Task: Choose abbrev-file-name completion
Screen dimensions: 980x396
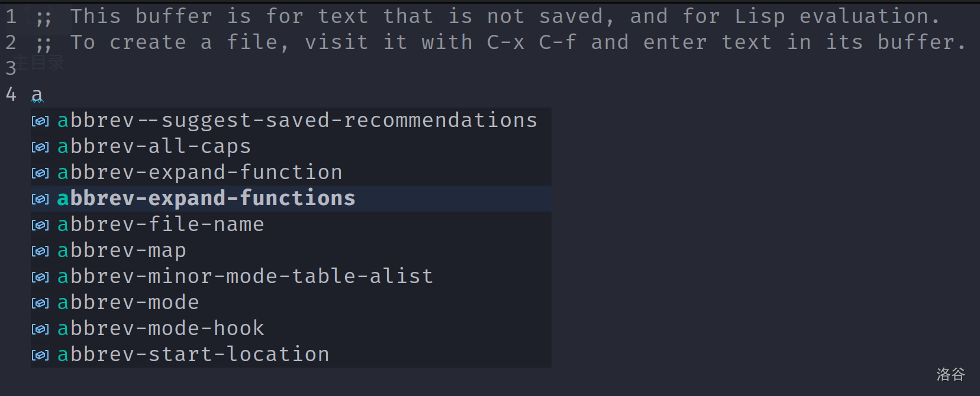Action: [x=160, y=225]
